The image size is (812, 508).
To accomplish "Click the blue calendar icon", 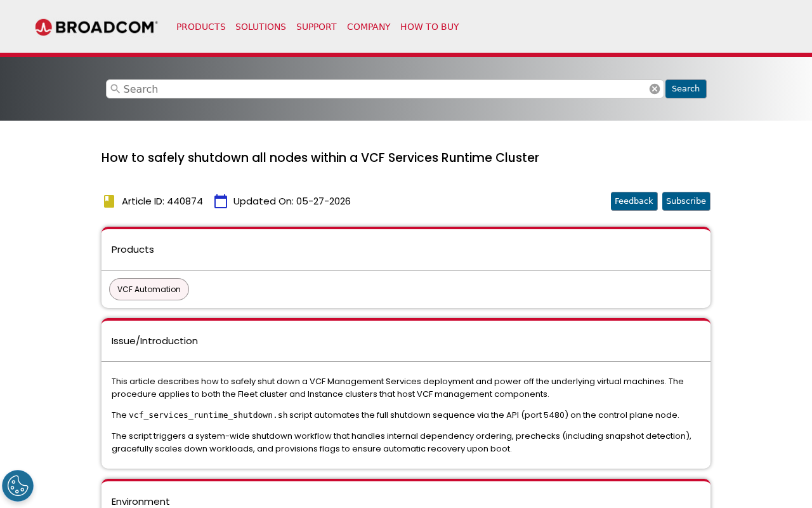I will click(x=221, y=201).
